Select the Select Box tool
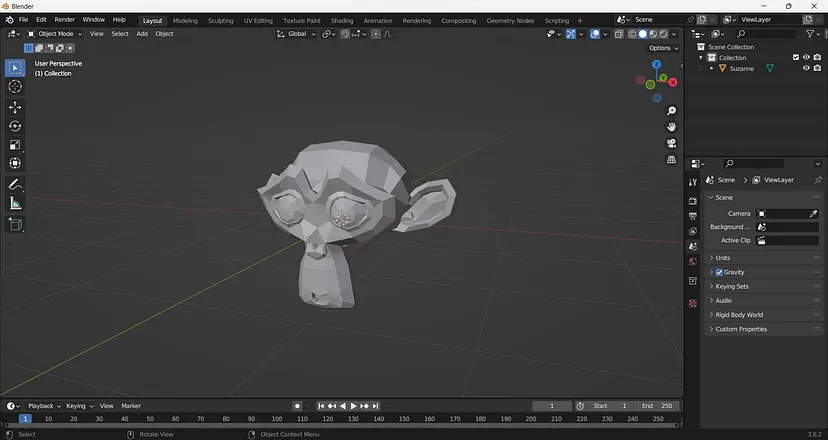 [15, 68]
